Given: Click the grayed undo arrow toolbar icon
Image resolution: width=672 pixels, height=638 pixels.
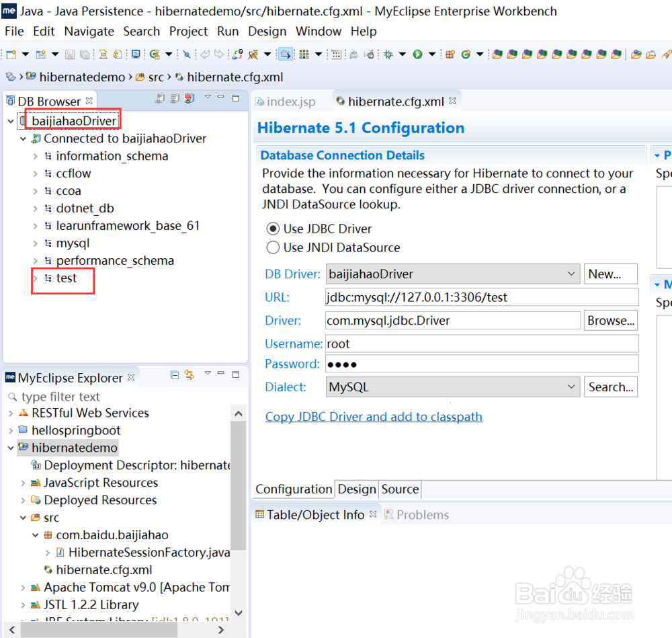Looking at the screenshot, I should (x=205, y=54).
